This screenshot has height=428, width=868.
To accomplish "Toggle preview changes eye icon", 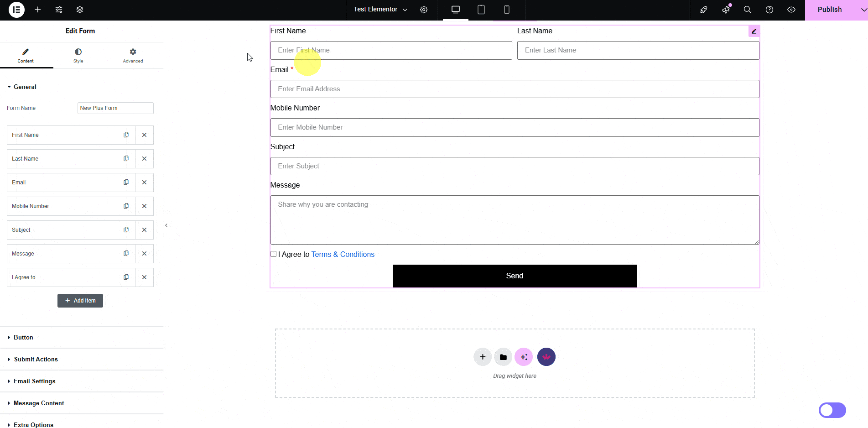I will 791,10.
